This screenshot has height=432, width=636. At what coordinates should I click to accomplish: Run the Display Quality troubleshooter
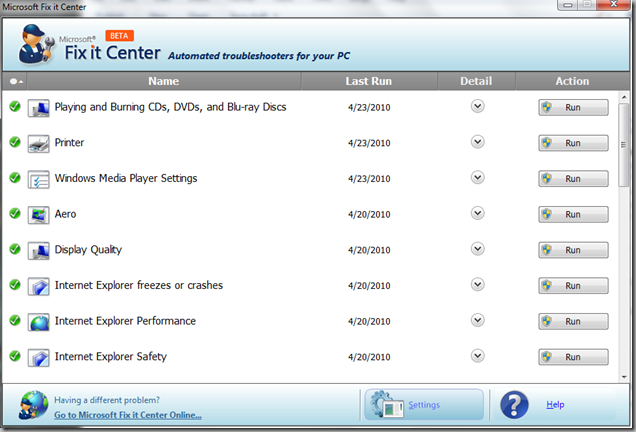coord(574,250)
